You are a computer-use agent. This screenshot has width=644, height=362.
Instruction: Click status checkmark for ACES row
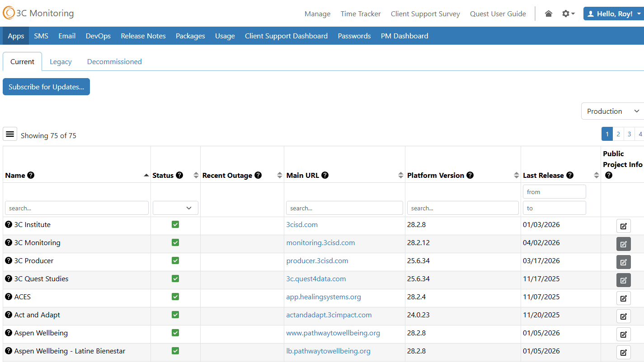175,297
